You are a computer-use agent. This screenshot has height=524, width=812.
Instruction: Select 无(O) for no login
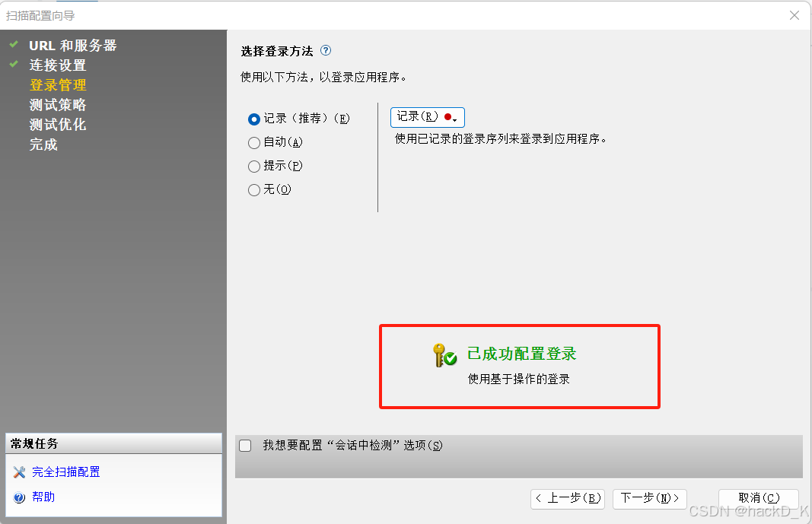coord(253,190)
